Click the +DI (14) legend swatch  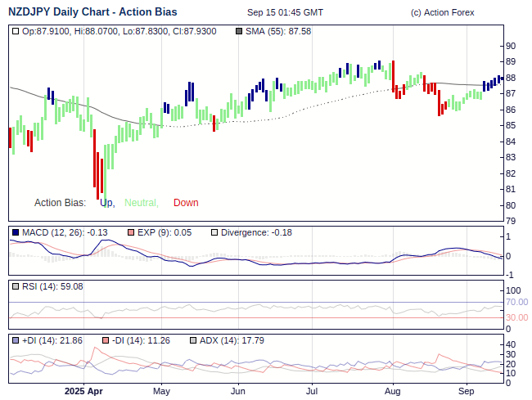point(16,340)
